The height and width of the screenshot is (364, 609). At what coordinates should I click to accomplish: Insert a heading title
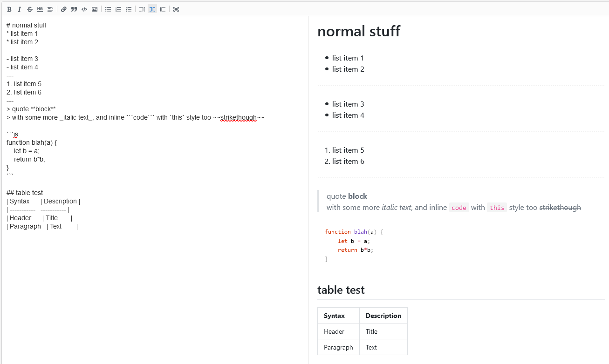pos(50,9)
